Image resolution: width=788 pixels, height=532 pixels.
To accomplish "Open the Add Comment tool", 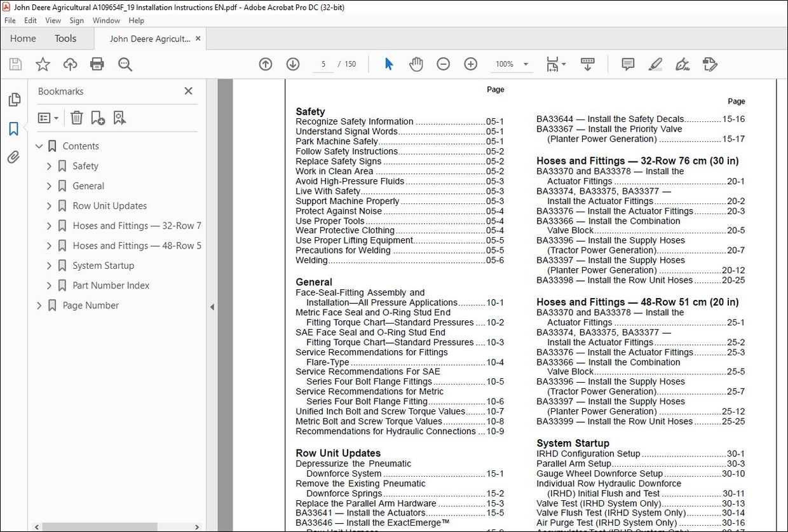I will (627, 64).
